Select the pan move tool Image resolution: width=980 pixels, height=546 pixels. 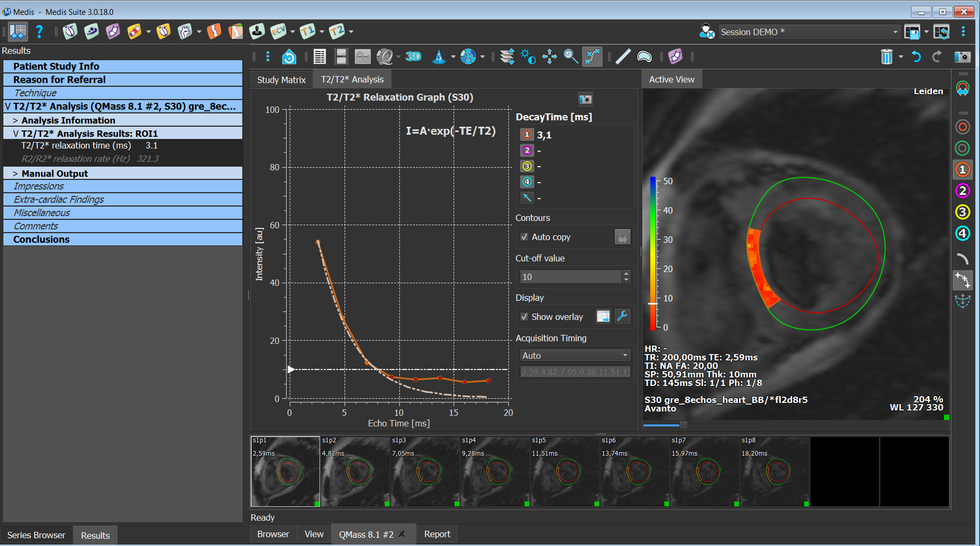pyautogui.click(x=549, y=57)
